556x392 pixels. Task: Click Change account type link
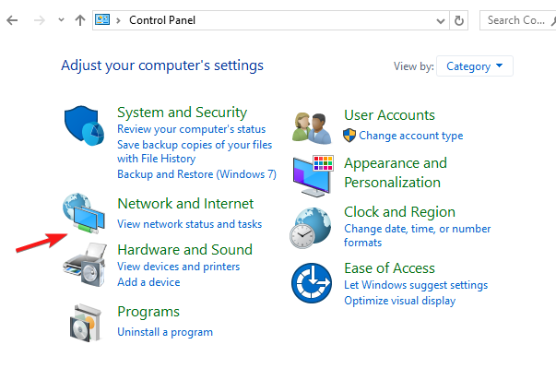[x=410, y=136]
